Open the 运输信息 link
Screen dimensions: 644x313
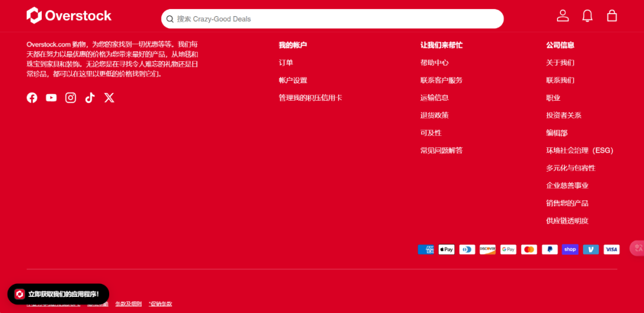click(435, 98)
